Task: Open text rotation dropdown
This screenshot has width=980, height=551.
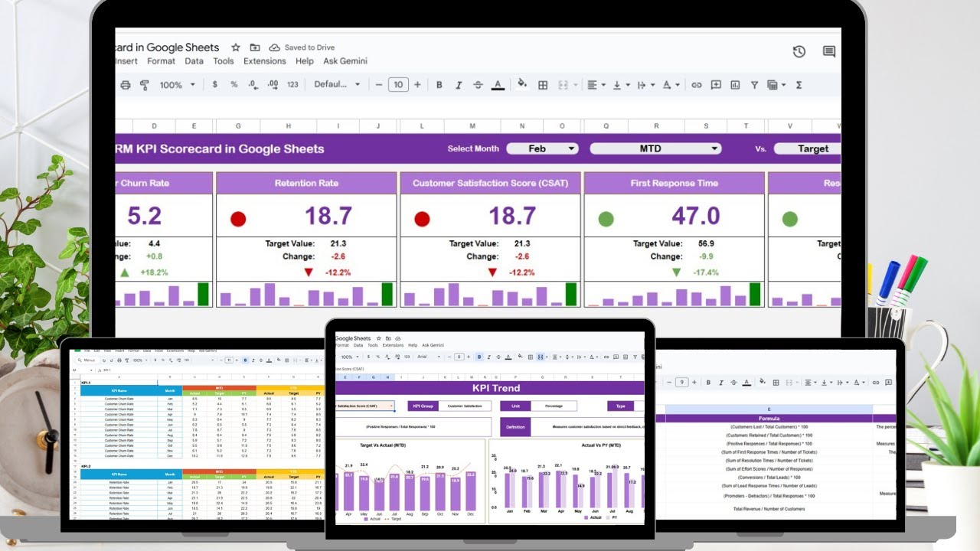Action: [670, 85]
